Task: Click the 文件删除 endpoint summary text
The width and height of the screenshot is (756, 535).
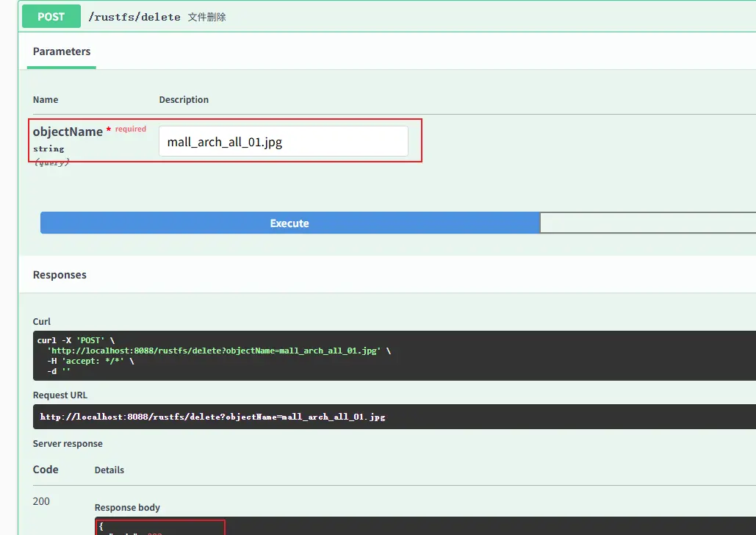Action: 206,17
